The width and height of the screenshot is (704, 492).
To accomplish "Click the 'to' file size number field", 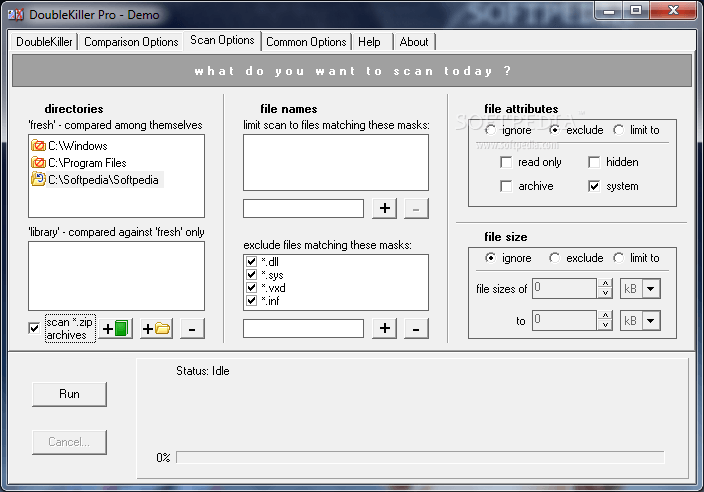I will (x=564, y=321).
